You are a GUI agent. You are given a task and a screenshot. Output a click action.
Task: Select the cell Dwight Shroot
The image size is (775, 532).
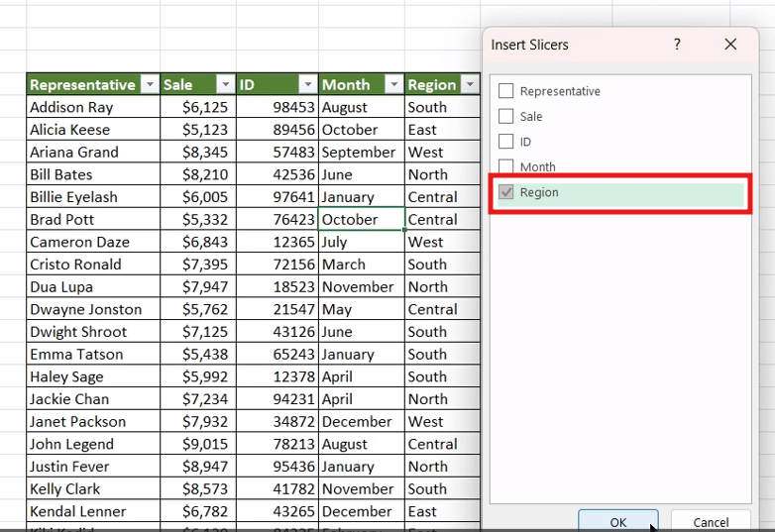coord(93,332)
